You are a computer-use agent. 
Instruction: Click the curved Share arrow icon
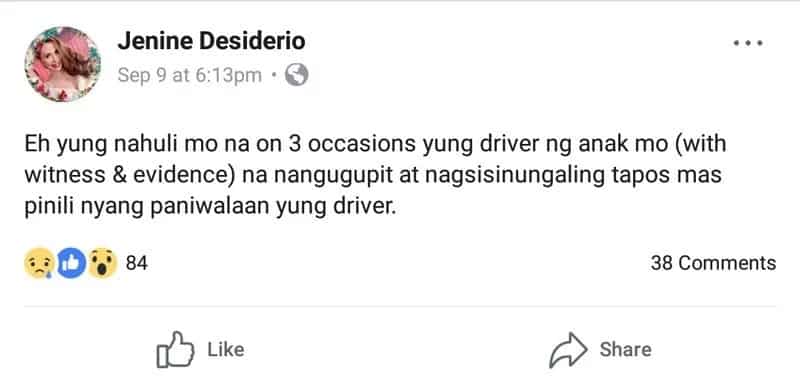pyautogui.click(x=568, y=350)
